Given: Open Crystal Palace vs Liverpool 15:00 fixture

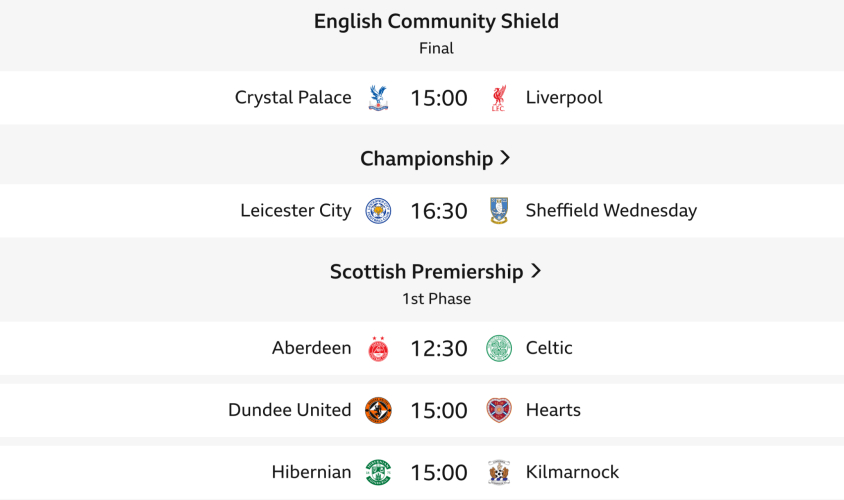Looking at the screenshot, I should (439, 98).
